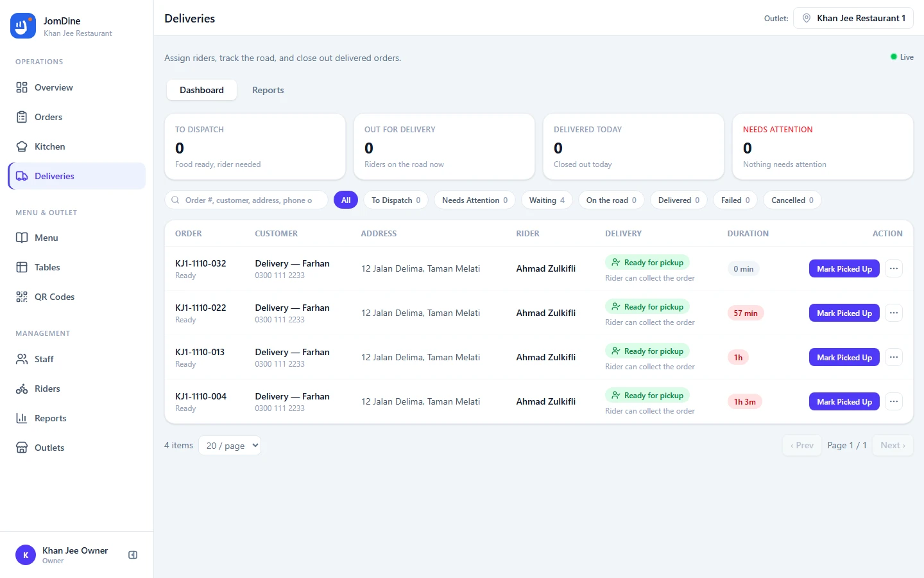Open the Outlets page
Image resolution: width=924 pixels, height=578 pixels.
76,448
